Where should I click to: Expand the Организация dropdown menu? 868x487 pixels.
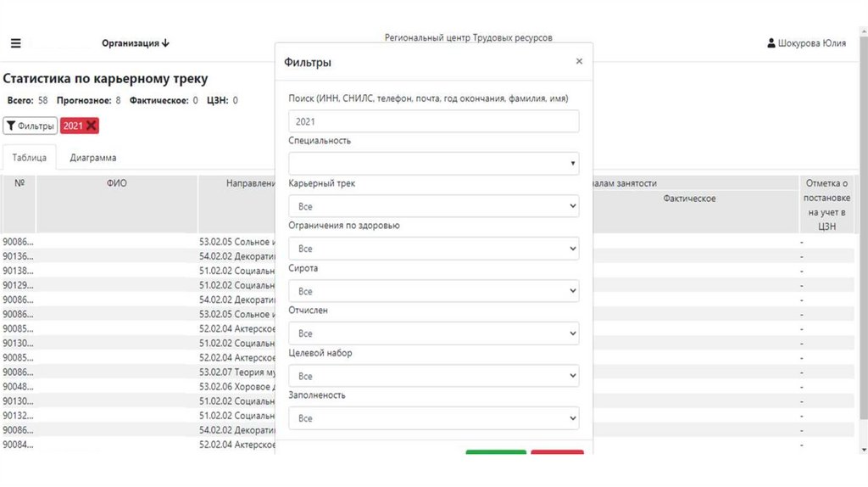136,43
